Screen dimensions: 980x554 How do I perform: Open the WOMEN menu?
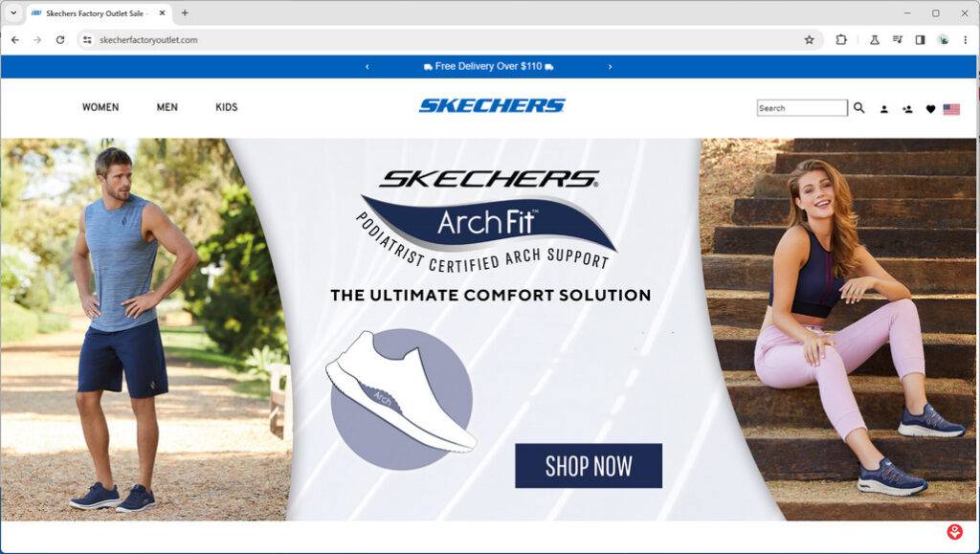[x=100, y=107]
